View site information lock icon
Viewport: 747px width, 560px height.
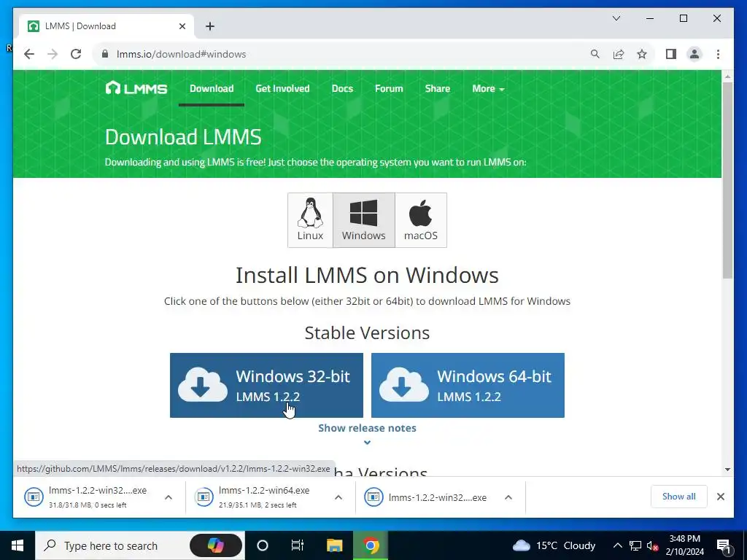pyautogui.click(x=105, y=54)
